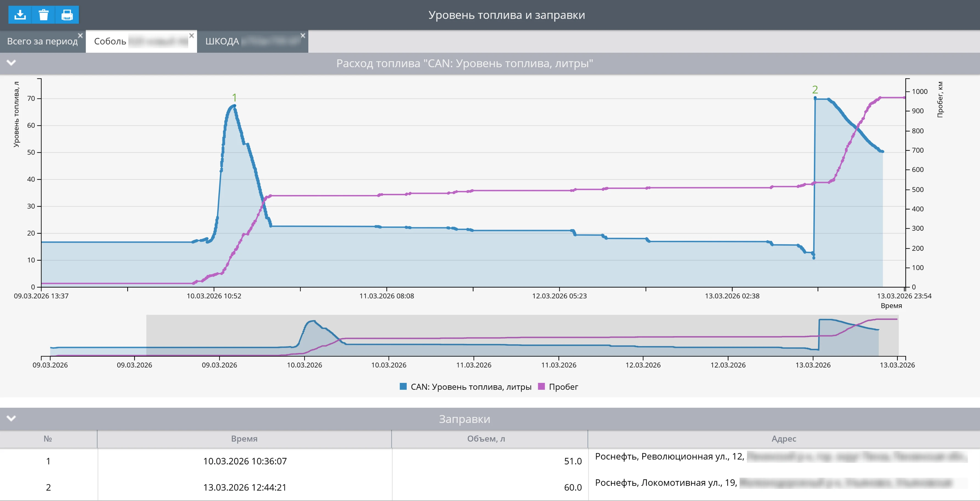The height and width of the screenshot is (501, 980).
Task: Click axis label 13.03.2026 23:54
Action: click(904, 296)
